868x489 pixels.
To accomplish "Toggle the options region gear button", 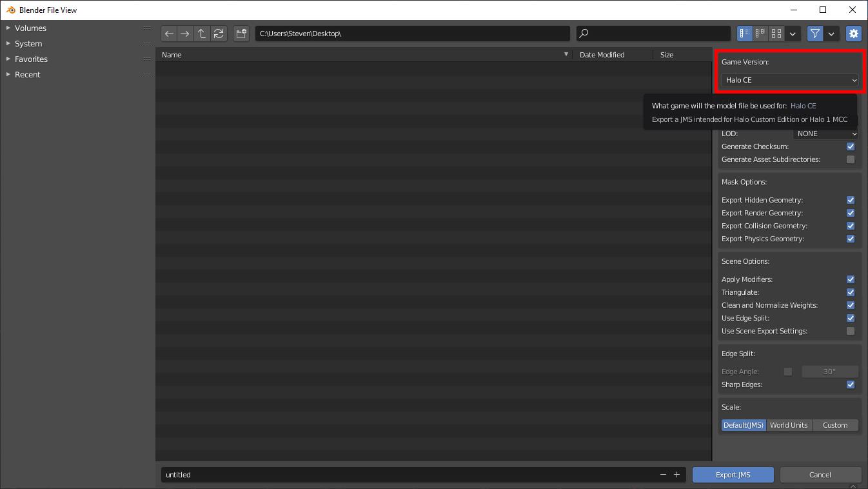I will click(854, 34).
